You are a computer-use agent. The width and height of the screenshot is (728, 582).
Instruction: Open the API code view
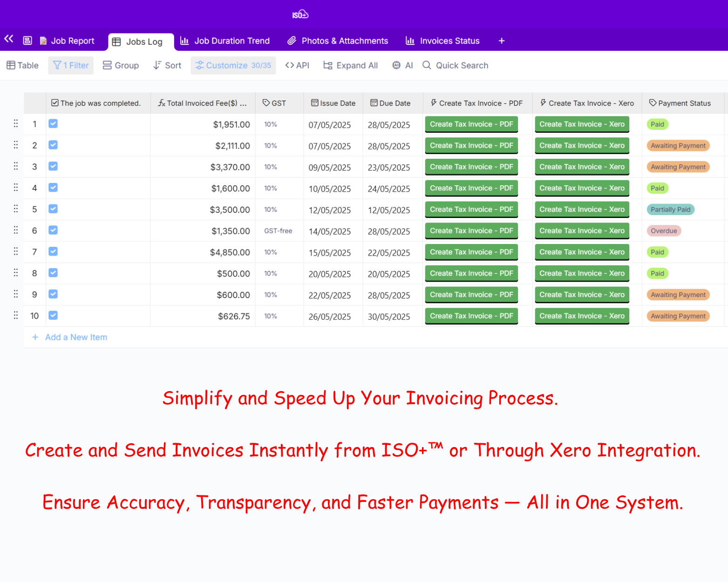(297, 66)
